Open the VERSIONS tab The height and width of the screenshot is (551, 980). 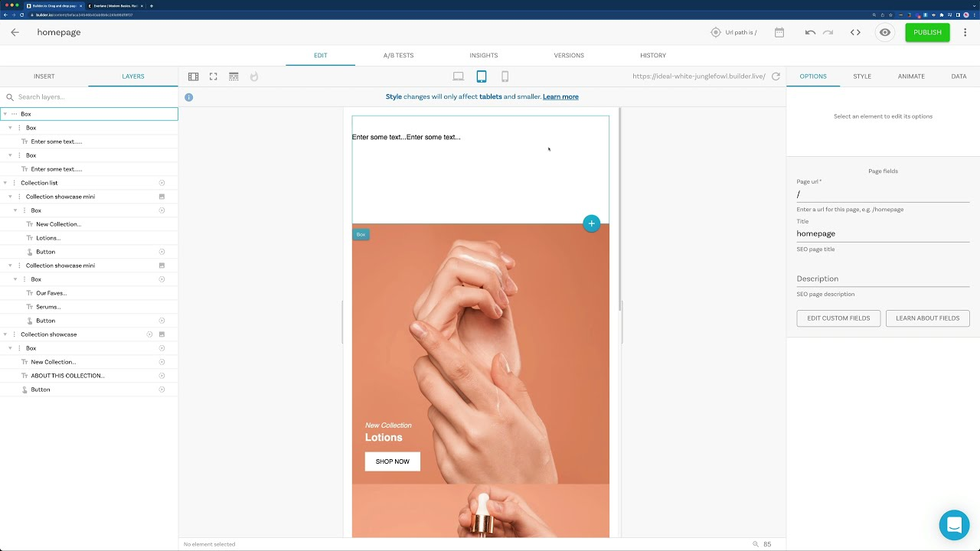[x=569, y=56]
